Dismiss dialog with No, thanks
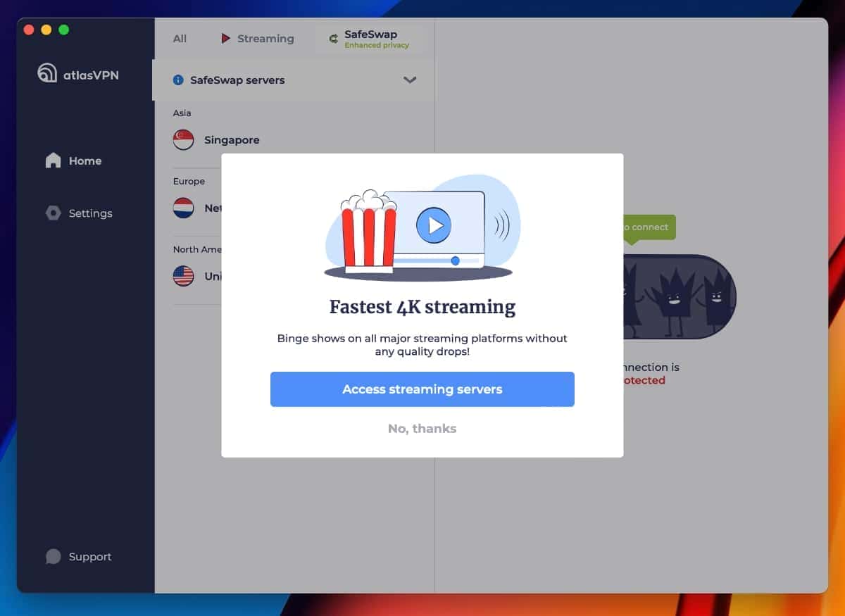 click(x=423, y=429)
